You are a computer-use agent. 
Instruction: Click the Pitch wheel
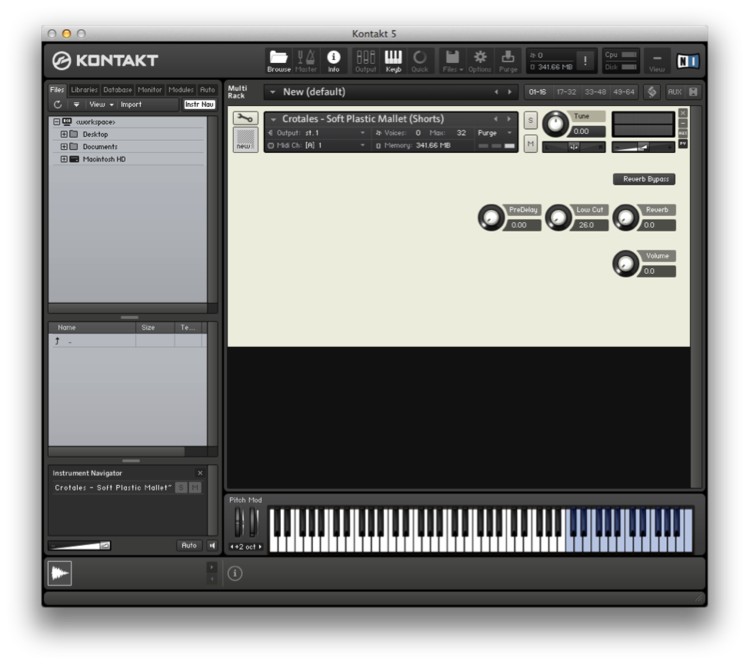coord(238,522)
